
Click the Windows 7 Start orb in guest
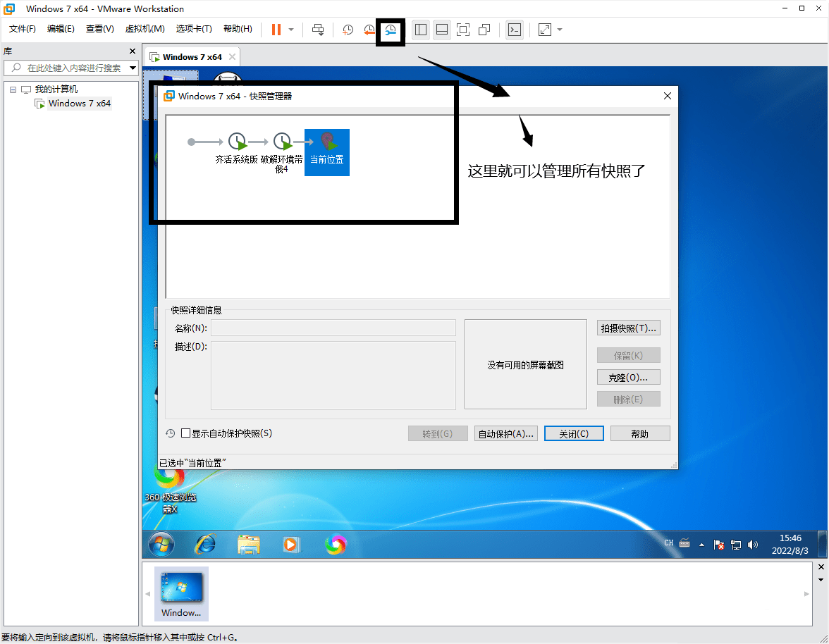coord(161,545)
